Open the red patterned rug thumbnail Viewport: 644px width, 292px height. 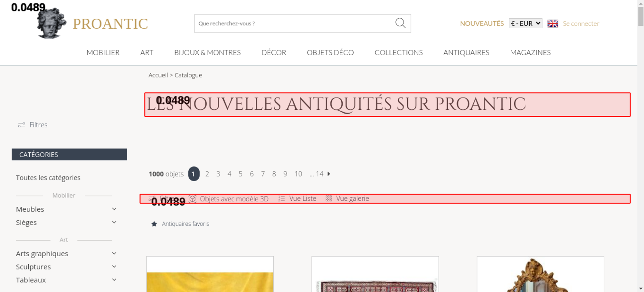click(x=375, y=274)
